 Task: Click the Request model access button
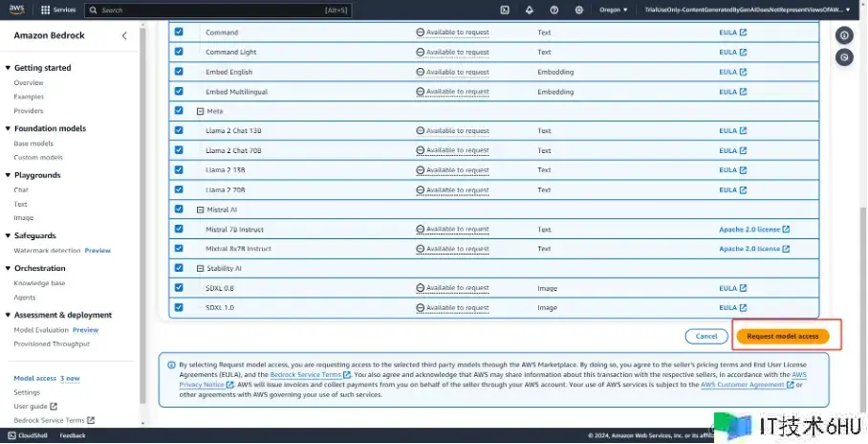(782, 336)
